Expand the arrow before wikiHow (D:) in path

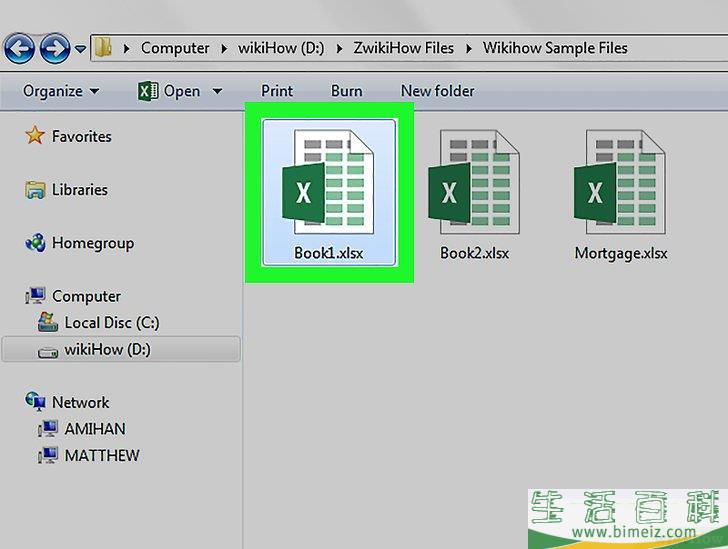[x=224, y=48]
